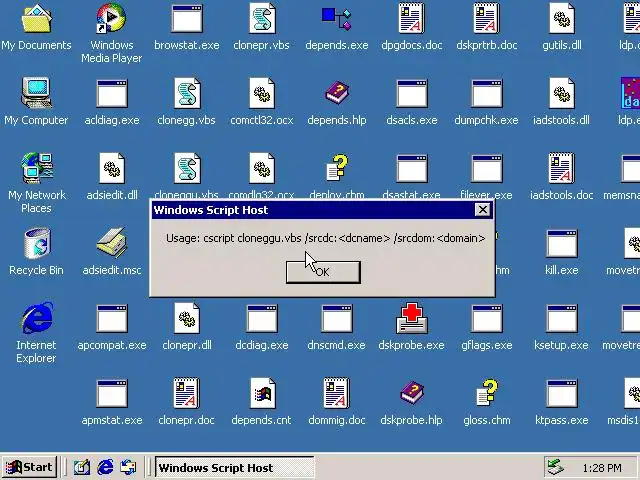Launch Internet Explorer from Quick Launch
640x480 pixels.
105,467
